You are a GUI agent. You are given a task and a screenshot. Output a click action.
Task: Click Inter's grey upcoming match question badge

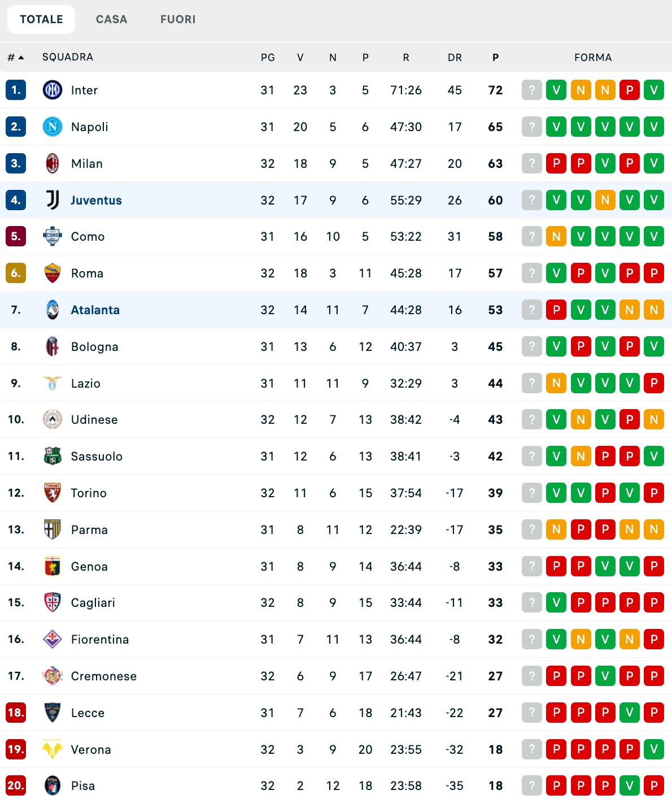(x=531, y=90)
